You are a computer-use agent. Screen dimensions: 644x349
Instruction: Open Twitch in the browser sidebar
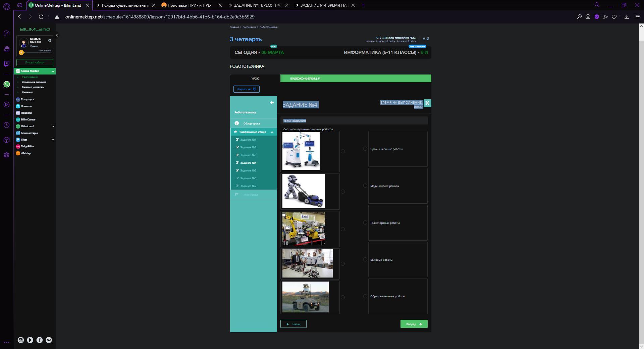coord(7,64)
